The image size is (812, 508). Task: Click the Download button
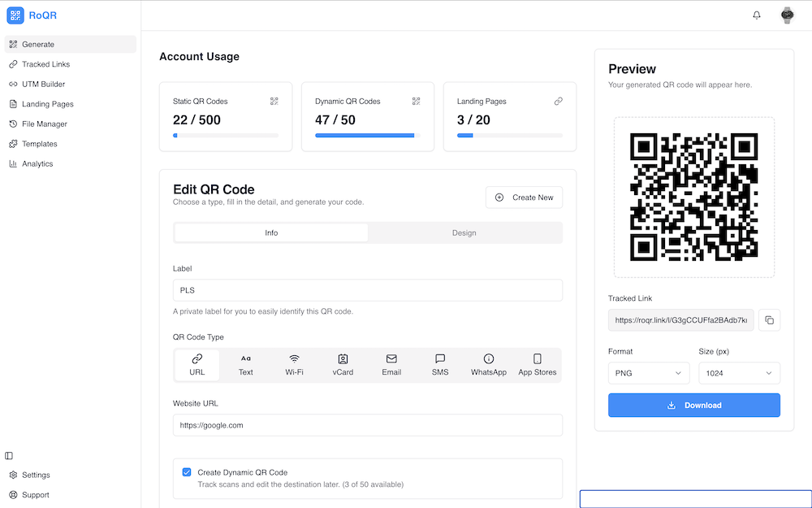coord(693,406)
